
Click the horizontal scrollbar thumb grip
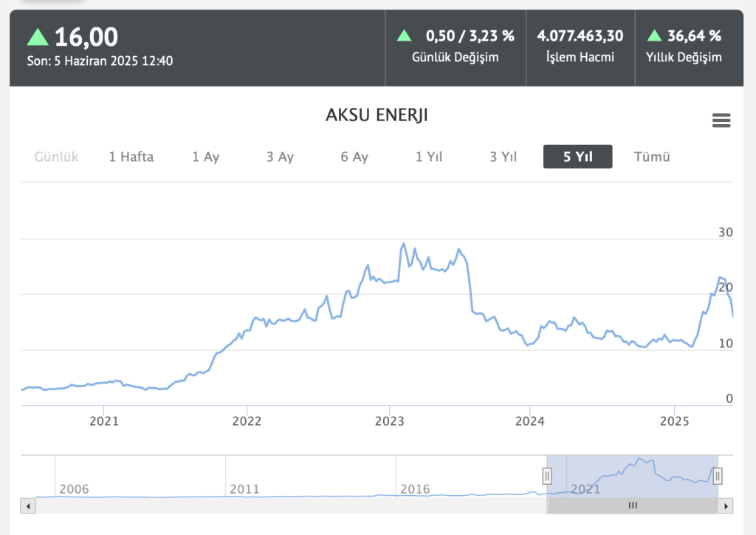click(632, 506)
